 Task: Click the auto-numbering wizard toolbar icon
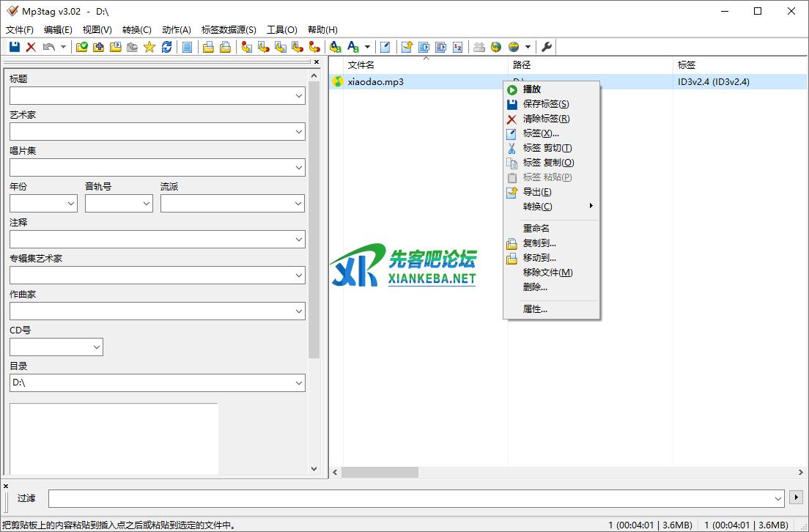[458, 47]
